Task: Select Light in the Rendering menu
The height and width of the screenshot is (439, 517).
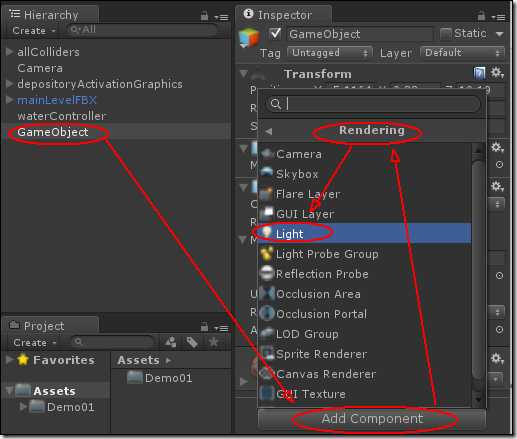Action: click(x=365, y=233)
